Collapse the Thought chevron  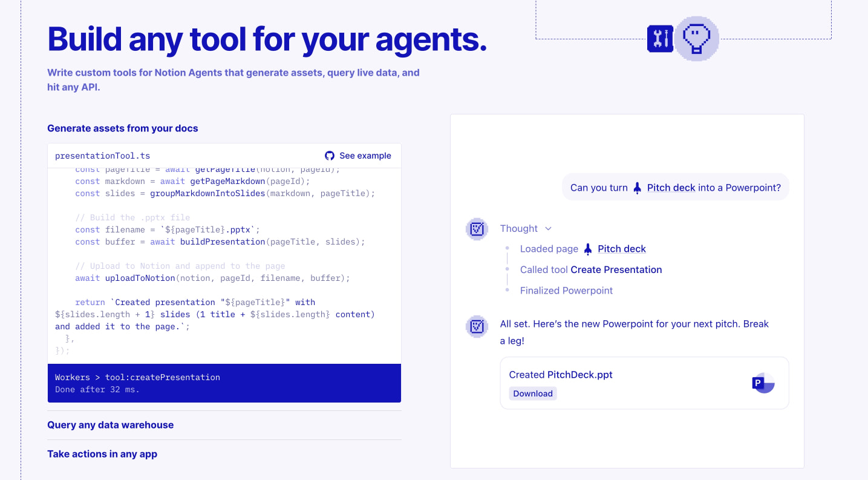point(548,229)
